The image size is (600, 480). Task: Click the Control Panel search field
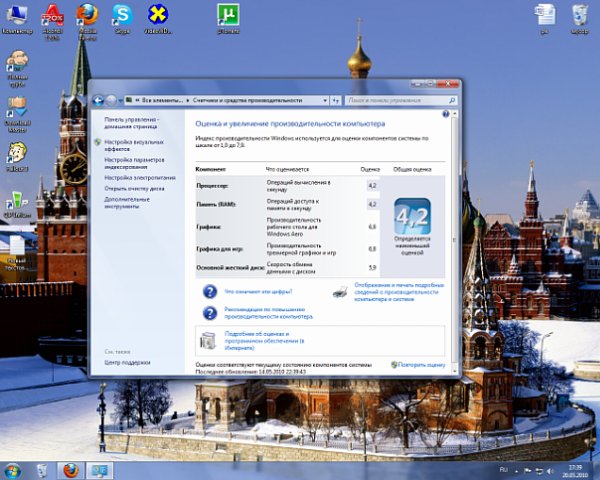point(401,101)
